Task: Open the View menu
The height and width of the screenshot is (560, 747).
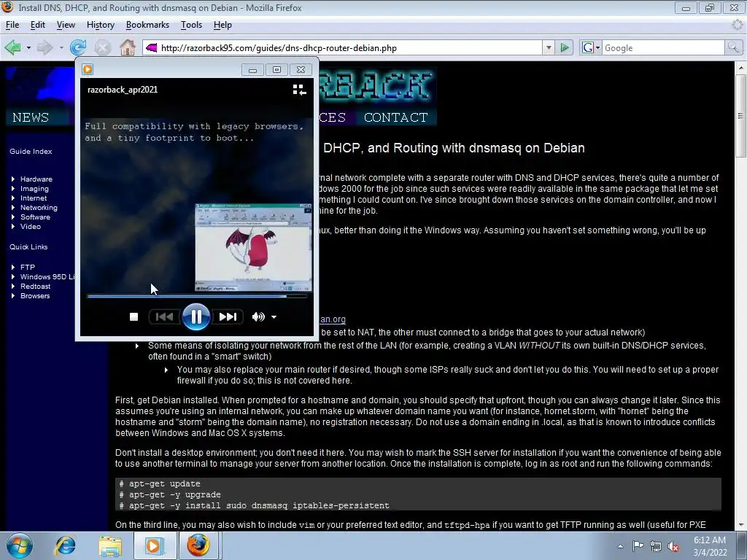Action: [66, 25]
